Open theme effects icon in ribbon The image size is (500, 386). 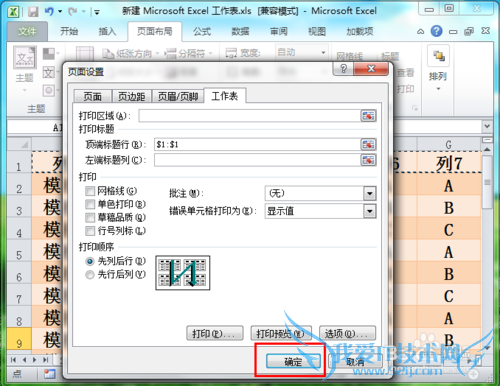coord(49,90)
